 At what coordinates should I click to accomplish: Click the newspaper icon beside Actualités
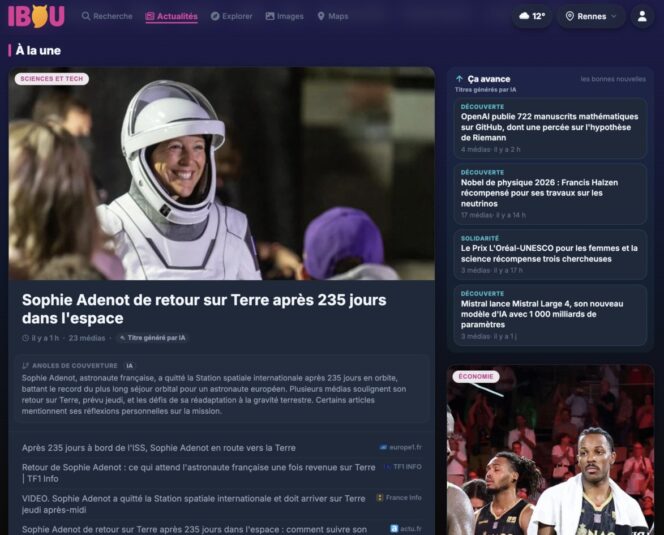click(150, 16)
